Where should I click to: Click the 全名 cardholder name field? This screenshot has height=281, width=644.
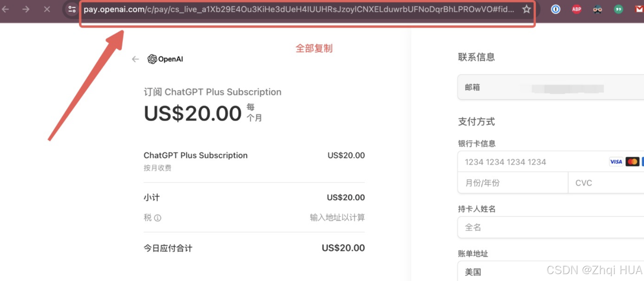coord(551,227)
